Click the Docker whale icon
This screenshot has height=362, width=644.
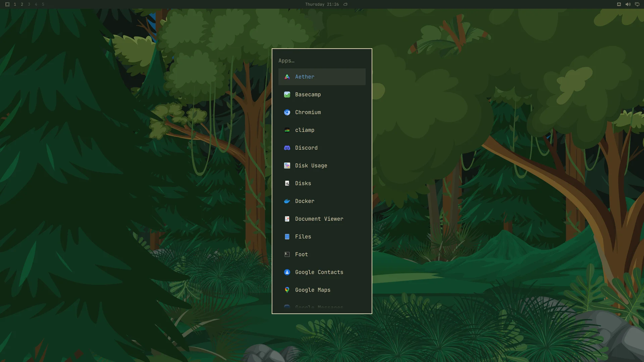(287, 201)
